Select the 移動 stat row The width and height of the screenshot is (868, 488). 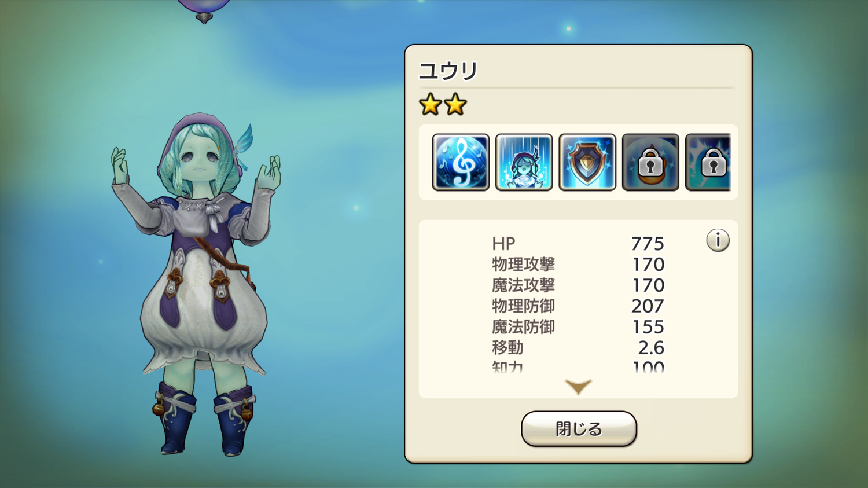[578, 348]
